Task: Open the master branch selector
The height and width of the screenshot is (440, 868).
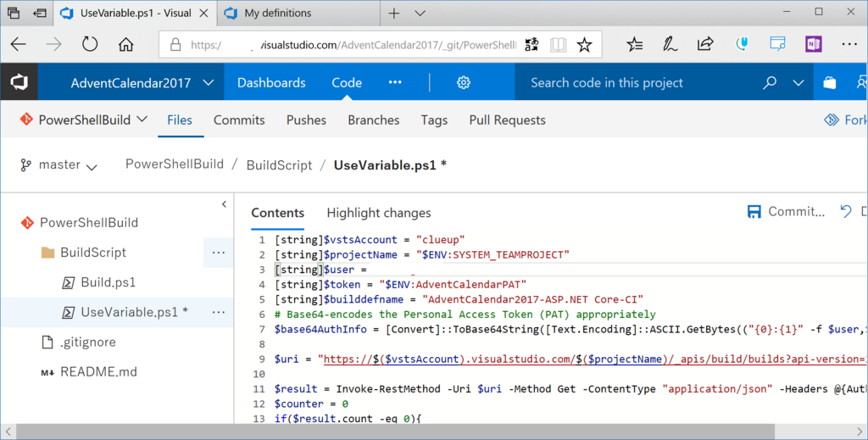Action: pos(58,165)
